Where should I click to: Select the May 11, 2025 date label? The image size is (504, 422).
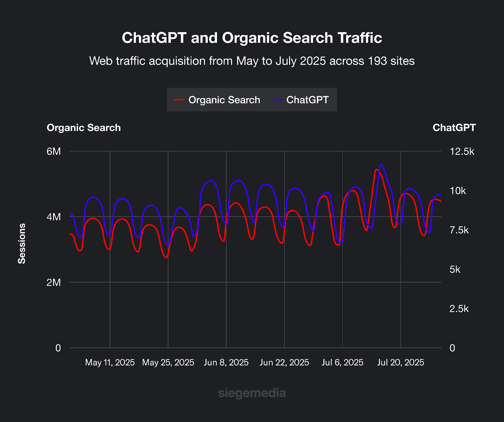110,362
